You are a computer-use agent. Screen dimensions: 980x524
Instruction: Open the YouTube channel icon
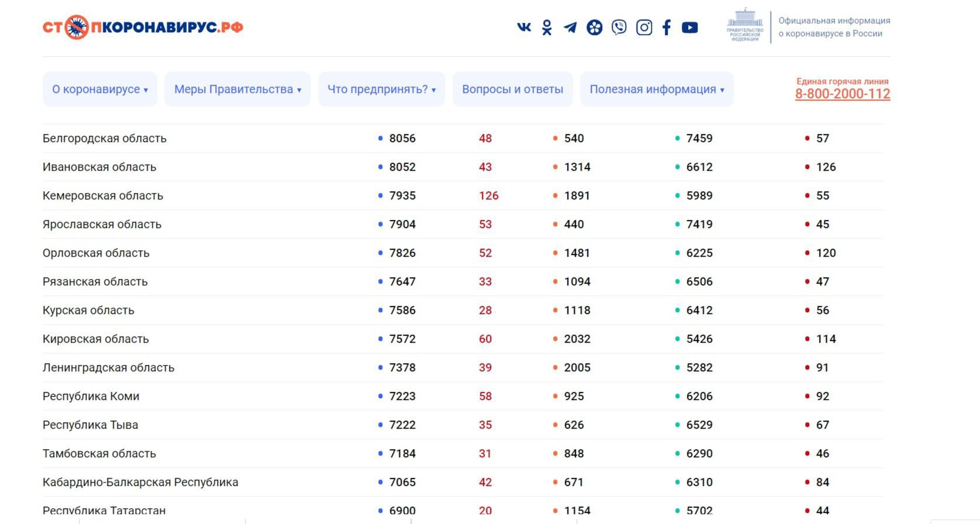click(x=690, y=27)
